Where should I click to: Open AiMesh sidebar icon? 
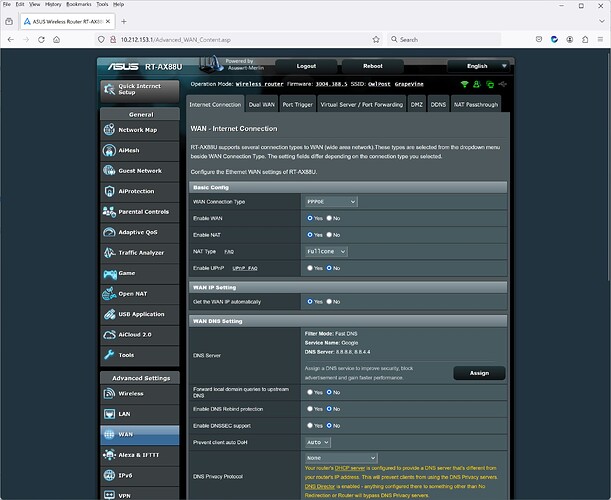pyautogui.click(x=109, y=150)
